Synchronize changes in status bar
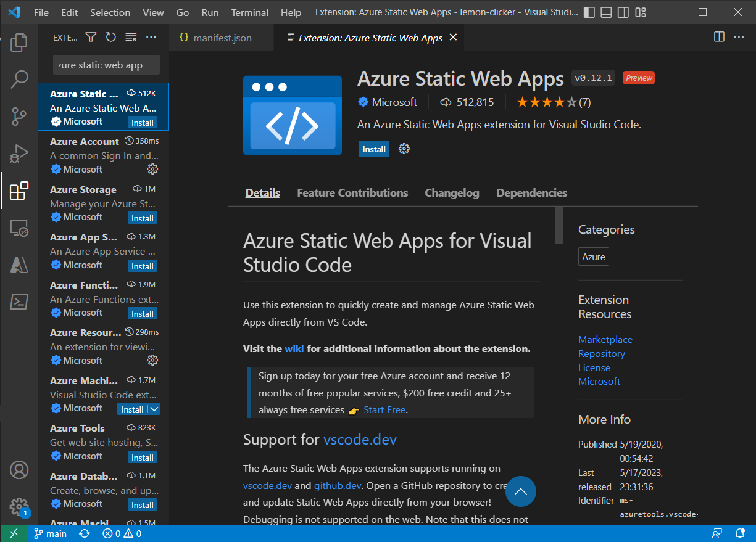Screen dimensions: 756x542 pos(85,534)
